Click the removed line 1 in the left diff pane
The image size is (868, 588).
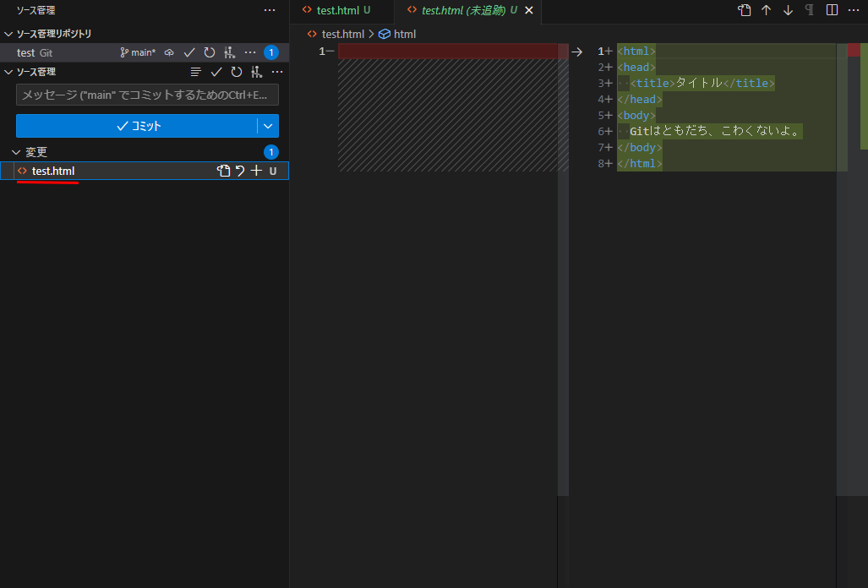(x=448, y=51)
